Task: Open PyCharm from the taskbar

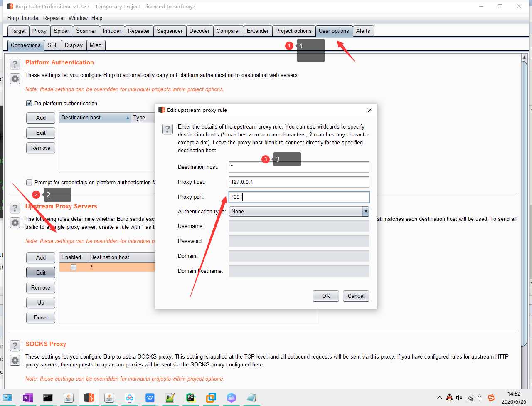Action: [x=191, y=398]
